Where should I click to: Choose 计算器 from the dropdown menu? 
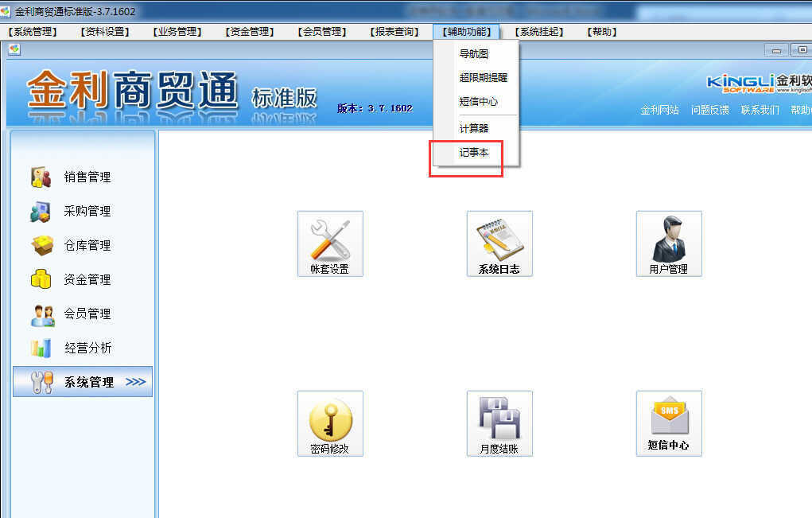476,128
